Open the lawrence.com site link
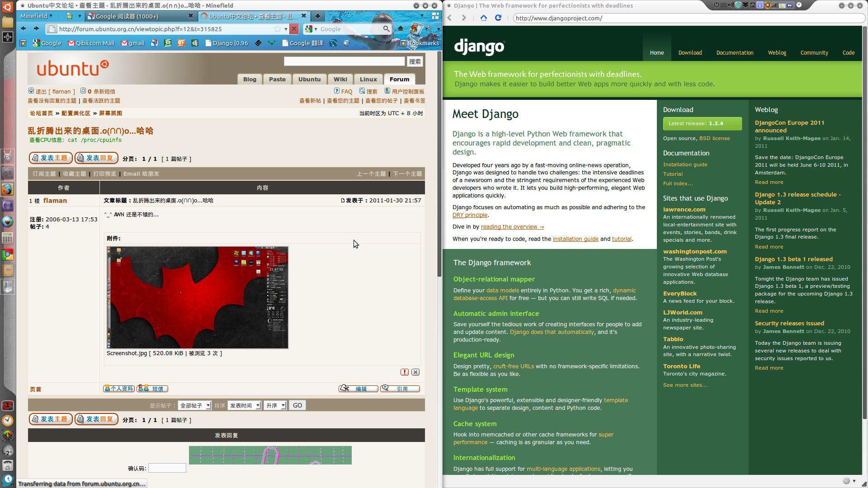The image size is (868, 488). coord(684,210)
